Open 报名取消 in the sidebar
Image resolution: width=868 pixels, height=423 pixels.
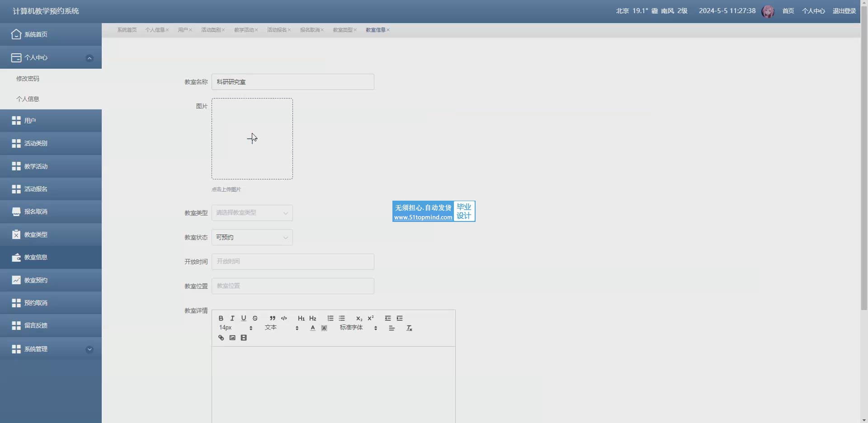click(x=51, y=211)
